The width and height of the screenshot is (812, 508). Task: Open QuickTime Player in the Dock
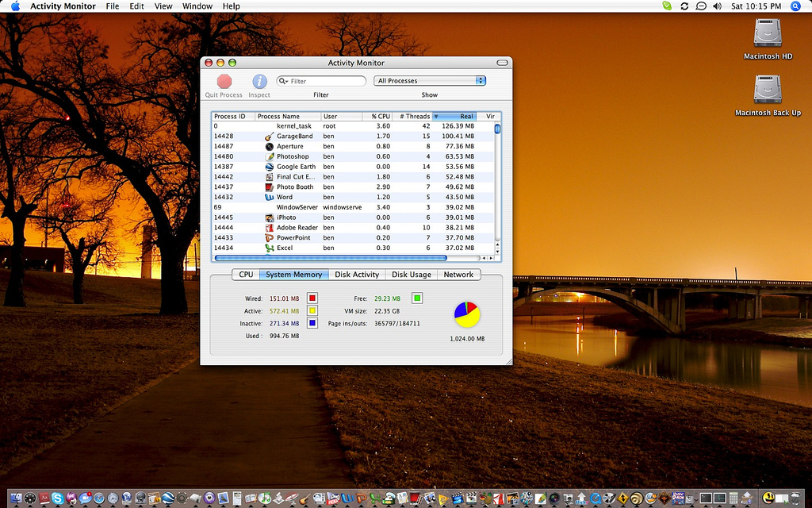[x=596, y=498]
